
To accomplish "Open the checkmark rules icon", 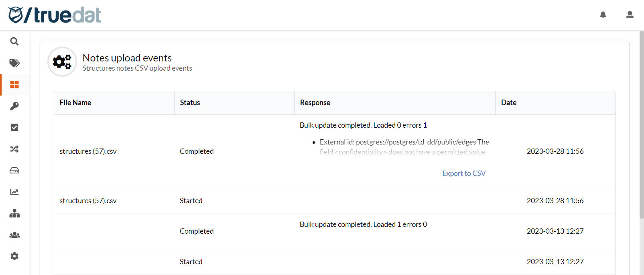I will [14, 127].
